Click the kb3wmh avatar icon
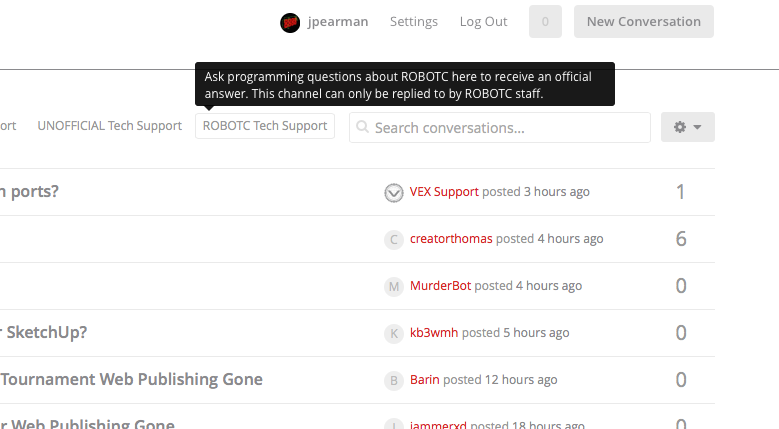This screenshot has height=429, width=779. [394, 334]
